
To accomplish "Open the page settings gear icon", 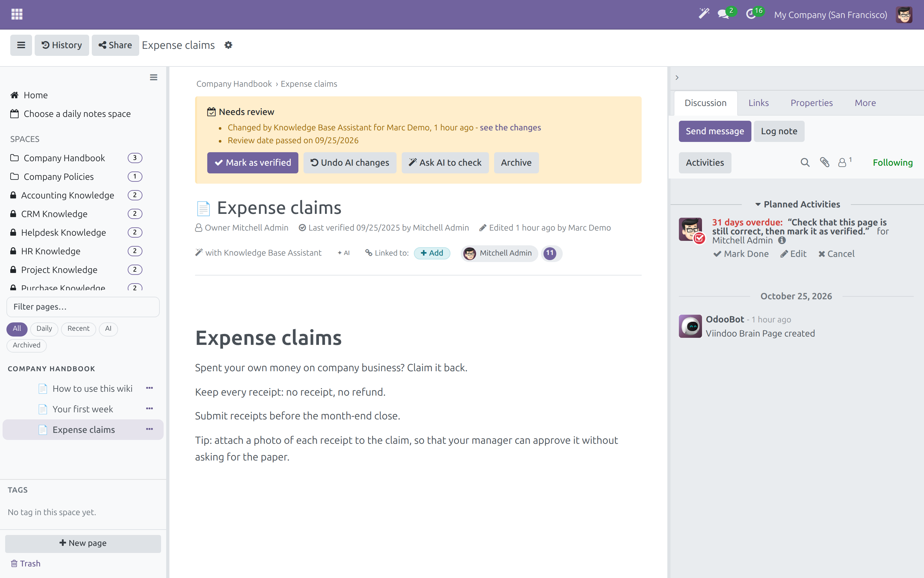I will (x=228, y=45).
